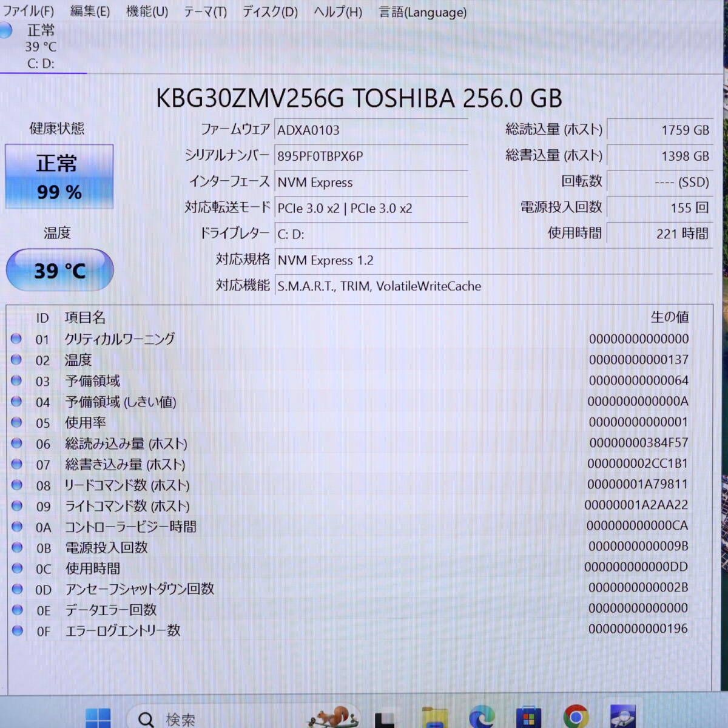728x728 pixels.
Task: Click the 回転数 value ---- (SSD)
Action: [x=660, y=182]
